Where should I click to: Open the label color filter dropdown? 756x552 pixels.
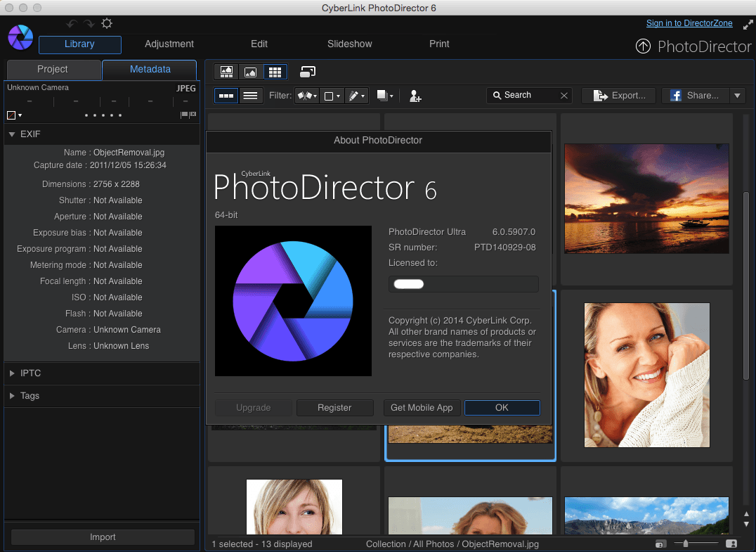click(332, 96)
